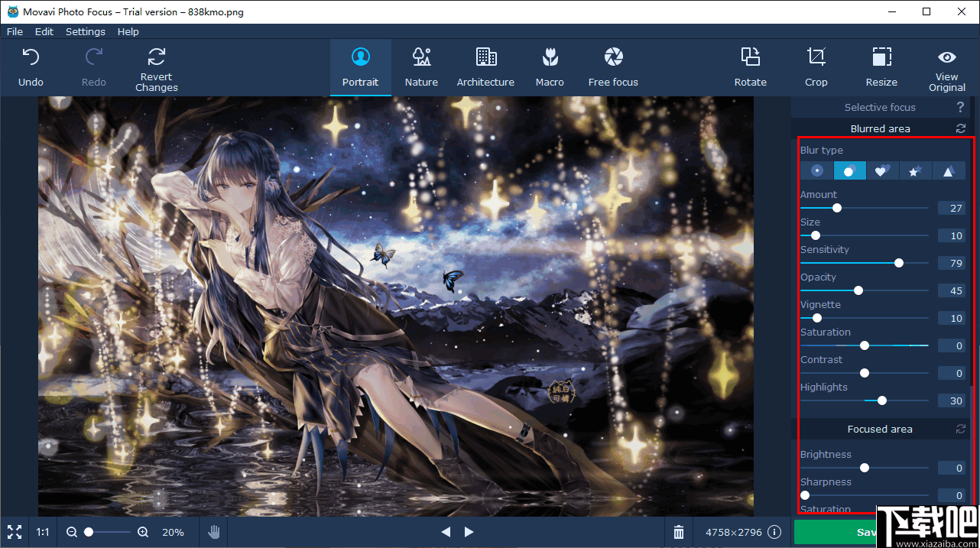Choose the triangle blur type
This screenshot has width=980, height=548.
click(x=948, y=170)
